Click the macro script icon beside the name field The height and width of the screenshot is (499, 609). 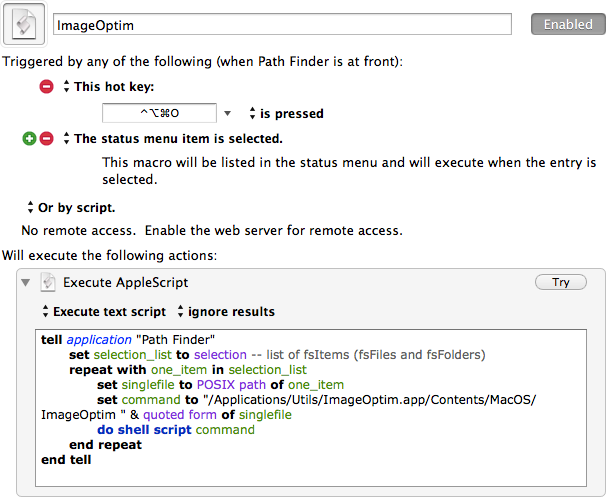click(24, 24)
